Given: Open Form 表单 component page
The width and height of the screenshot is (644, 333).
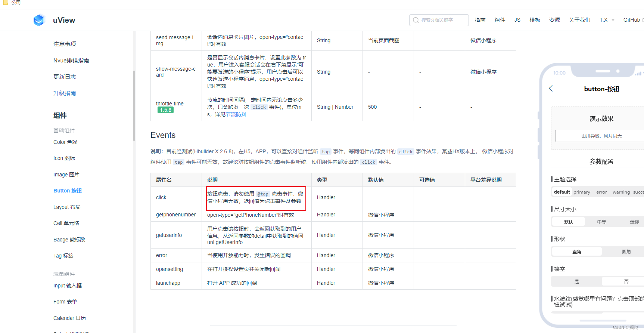Looking at the screenshot, I should pyautogui.click(x=65, y=302).
